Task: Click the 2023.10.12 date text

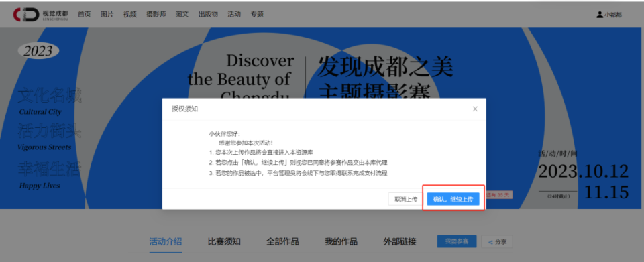Action: coord(583,172)
